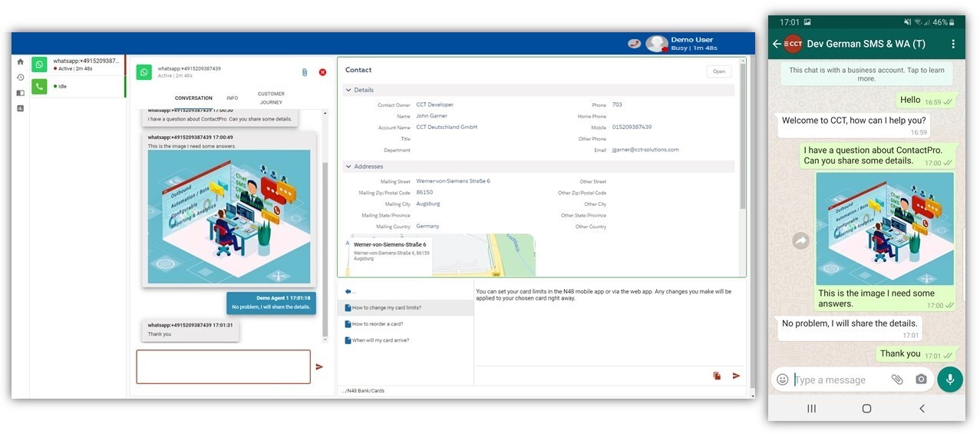
Task: Click the Open button on Contact panel
Action: (x=719, y=71)
